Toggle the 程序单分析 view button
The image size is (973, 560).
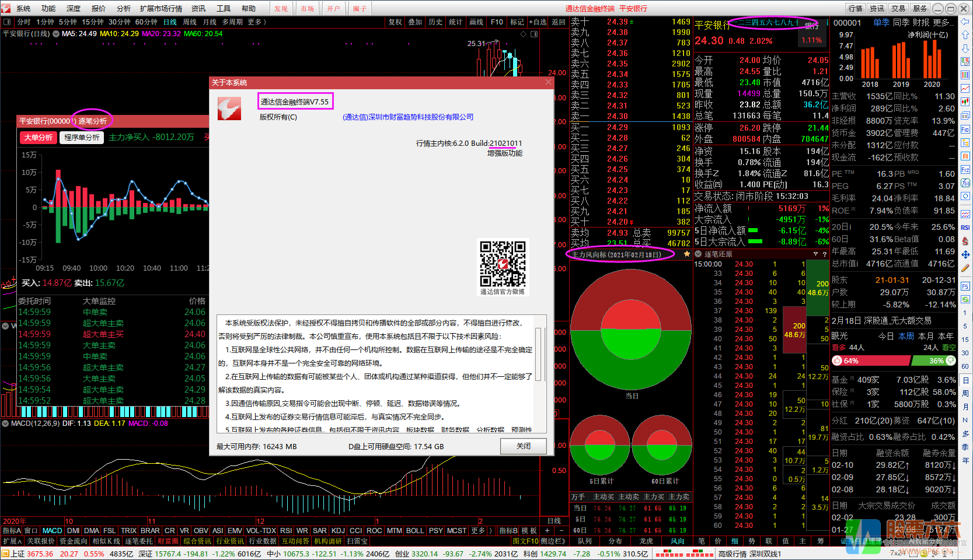coord(82,138)
